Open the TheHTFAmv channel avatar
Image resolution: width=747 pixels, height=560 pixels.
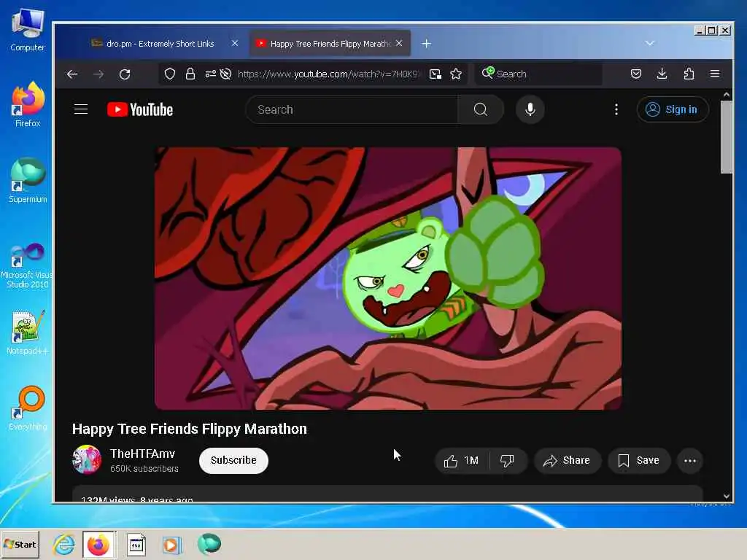click(87, 459)
